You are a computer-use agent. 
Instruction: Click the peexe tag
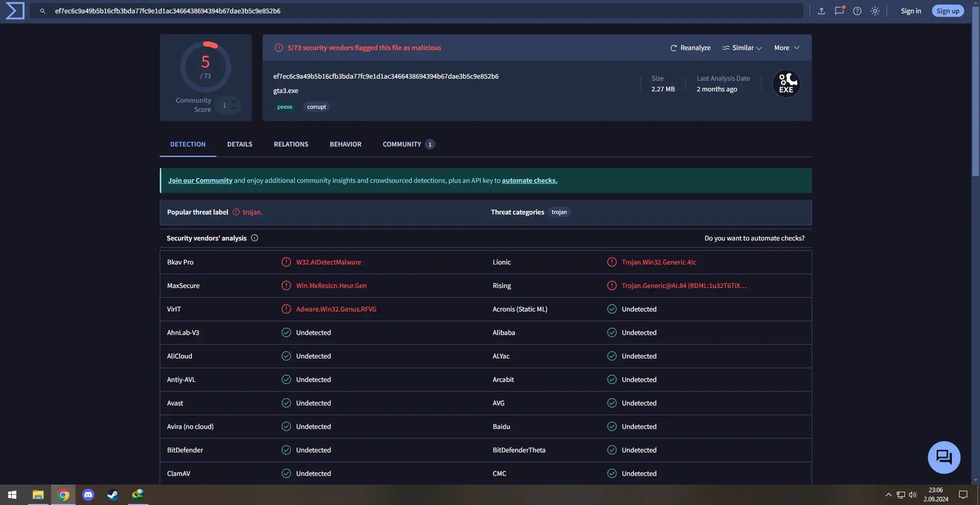[285, 107]
